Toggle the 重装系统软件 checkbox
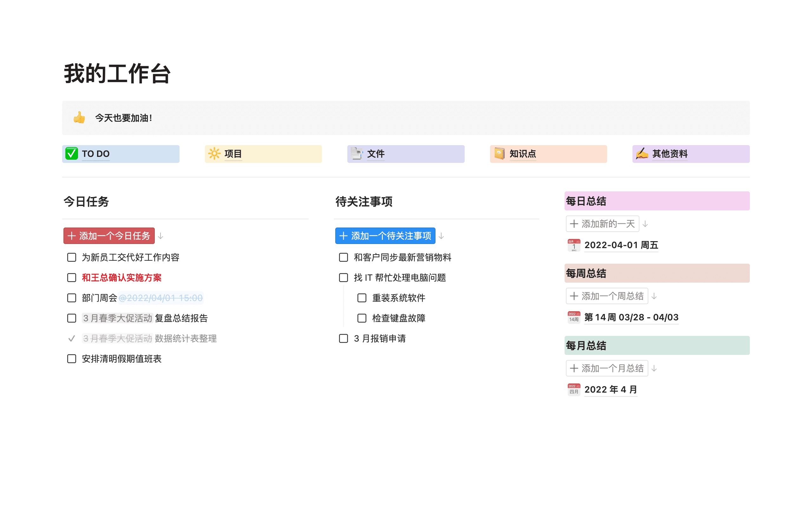Viewport: 812px width, 507px height. pos(362,298)
